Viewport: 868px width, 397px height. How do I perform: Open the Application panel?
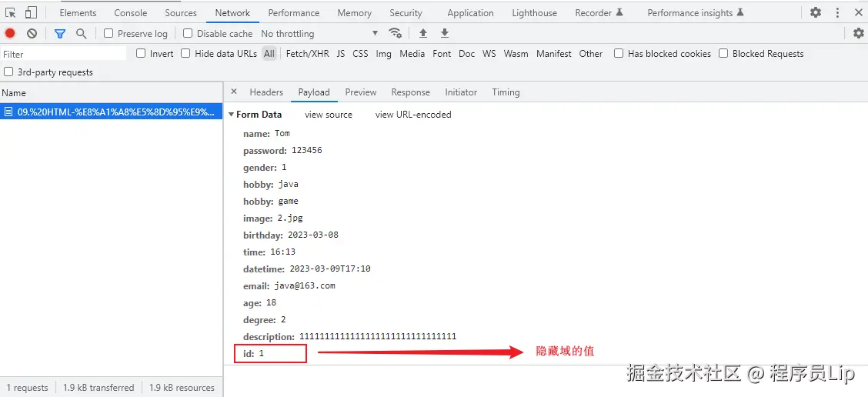point(470,13)
